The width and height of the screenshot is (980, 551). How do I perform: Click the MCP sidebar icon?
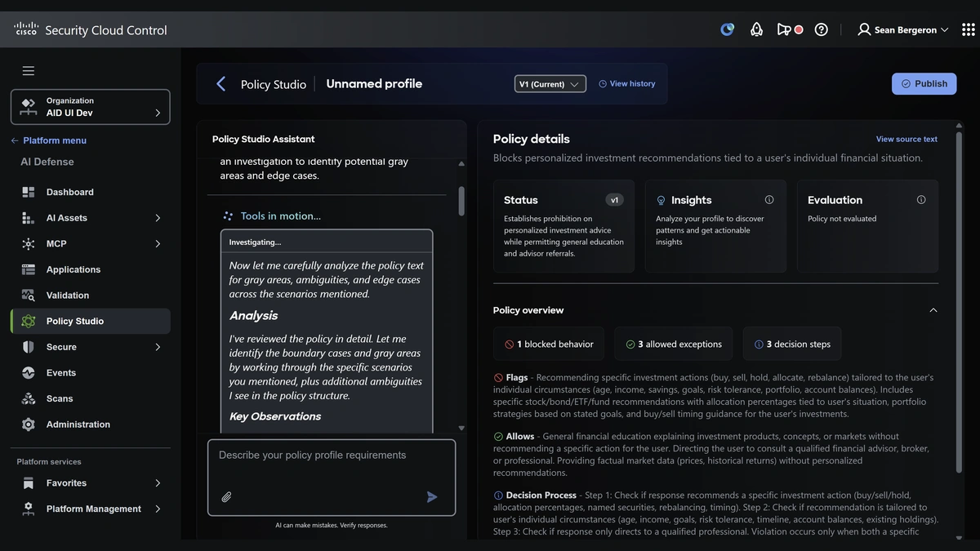[x=29, y=243]
